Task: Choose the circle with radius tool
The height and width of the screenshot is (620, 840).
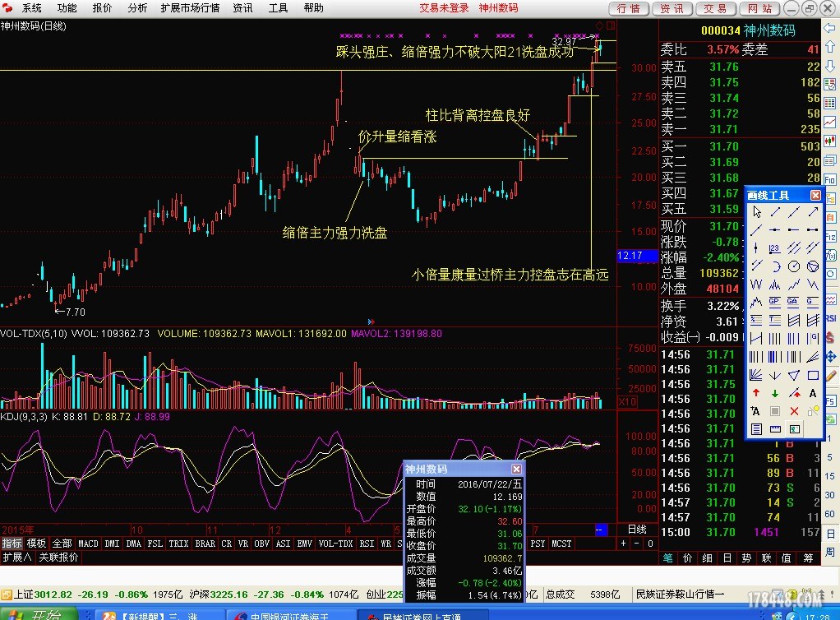Action: [794, 266]
